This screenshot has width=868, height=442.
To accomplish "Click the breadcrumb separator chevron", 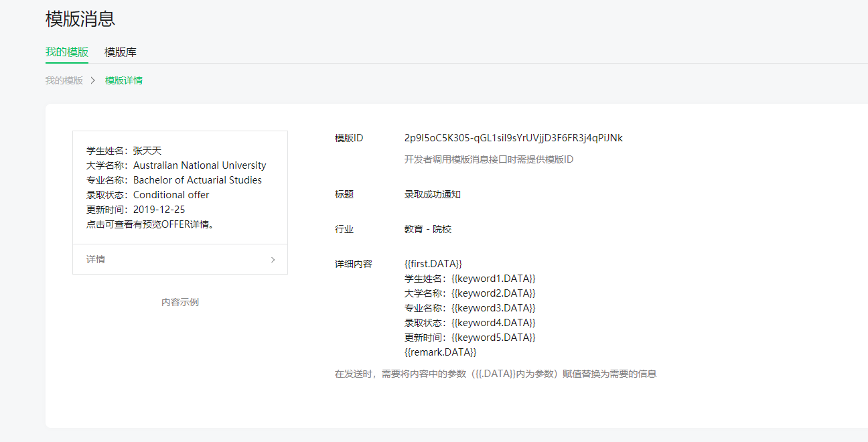I will 93,80.
